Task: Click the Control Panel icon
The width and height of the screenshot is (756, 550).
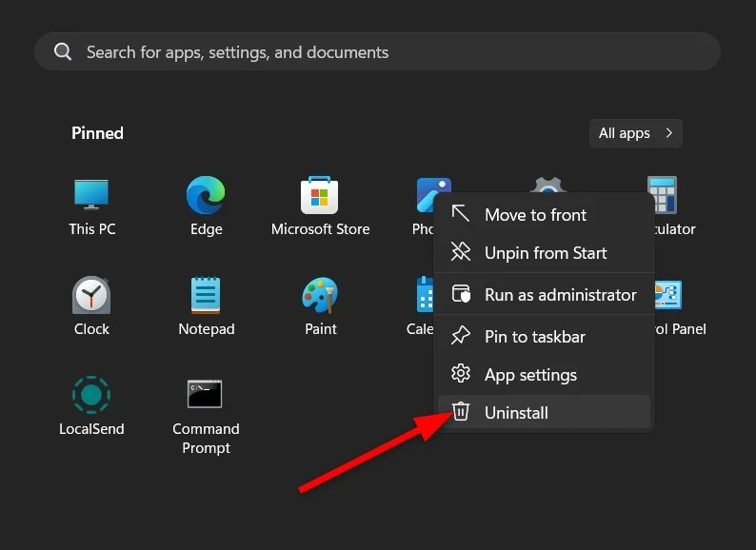Action: 668,296
